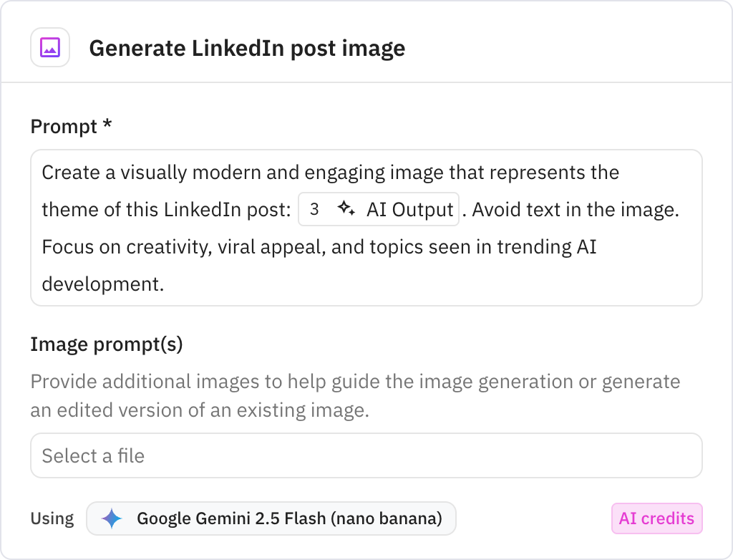Click the Using label next to the model
The width and height of the screenshot is (733, 560).
52,518
